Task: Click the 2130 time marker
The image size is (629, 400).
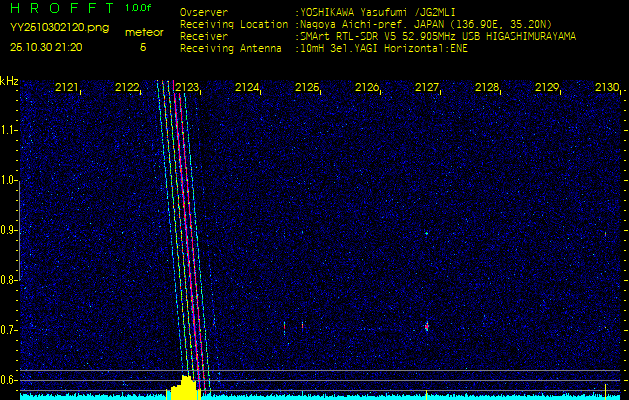Action: click(x=606, y=88)
